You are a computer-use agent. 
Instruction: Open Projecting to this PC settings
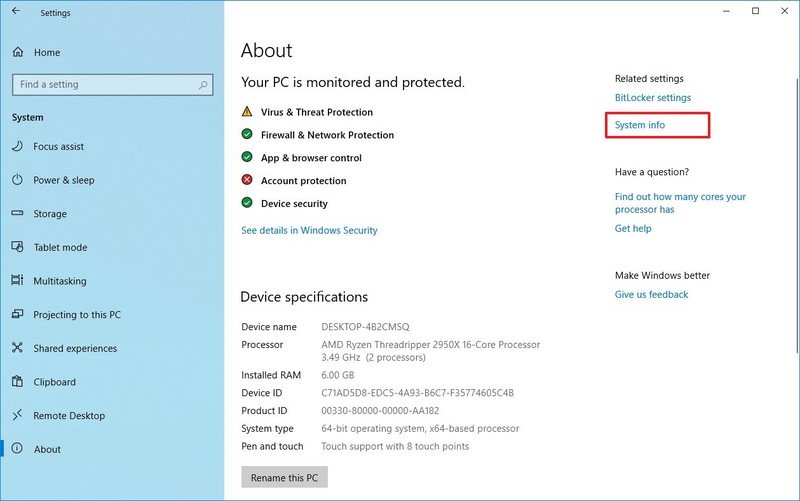coord(76,315)
